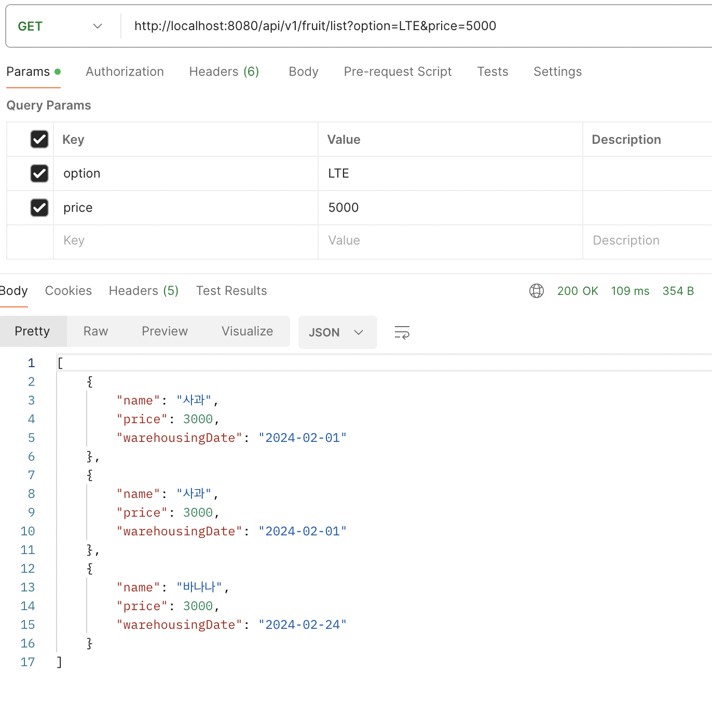Click the network globe icon
The width and height of the screenshot is (712, 728).
tap(537, 291)
